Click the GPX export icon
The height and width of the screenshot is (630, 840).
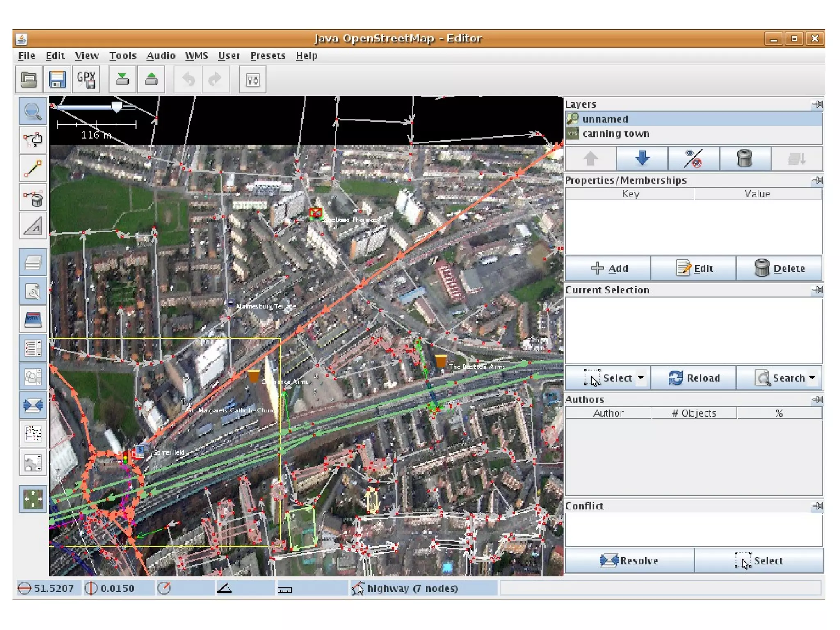(86, 79)
